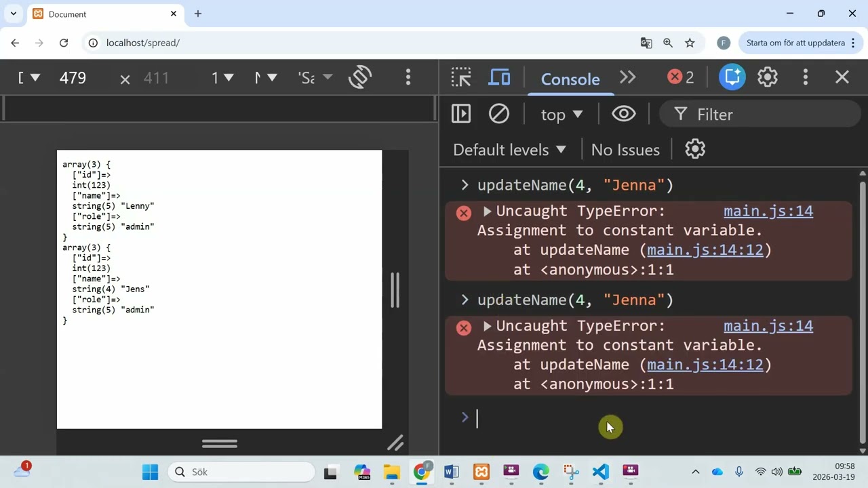Click the console Filter field
Viewport: 868px width, 488px height.
(759, 115)
